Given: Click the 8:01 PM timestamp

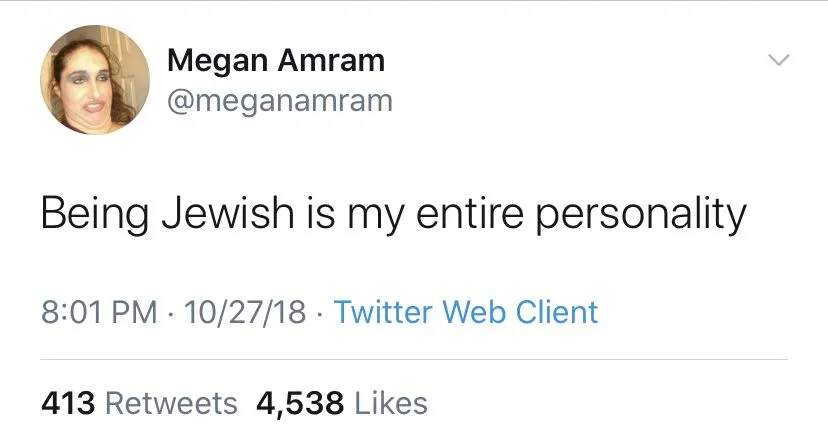Looking at the screenshot, I should click(x=99, y=312).
